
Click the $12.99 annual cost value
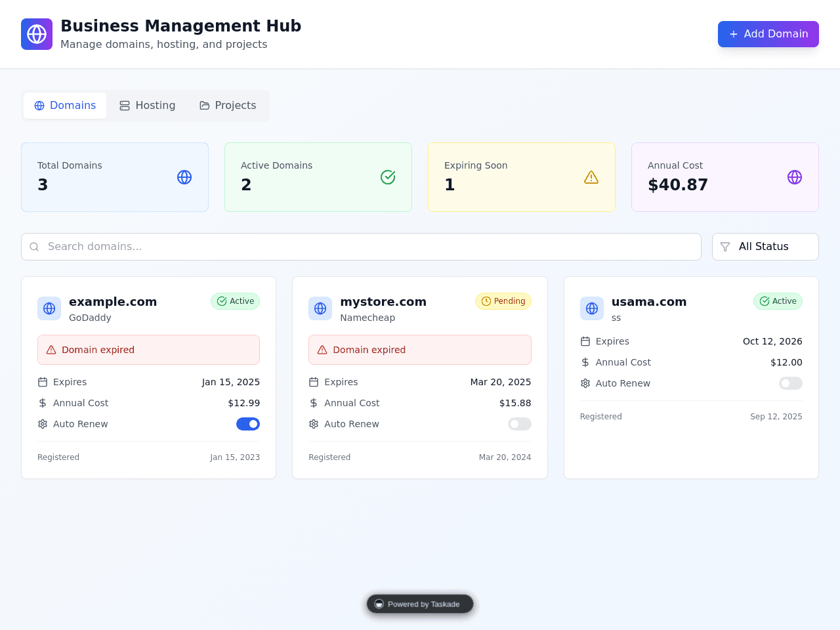coord(244,403)
